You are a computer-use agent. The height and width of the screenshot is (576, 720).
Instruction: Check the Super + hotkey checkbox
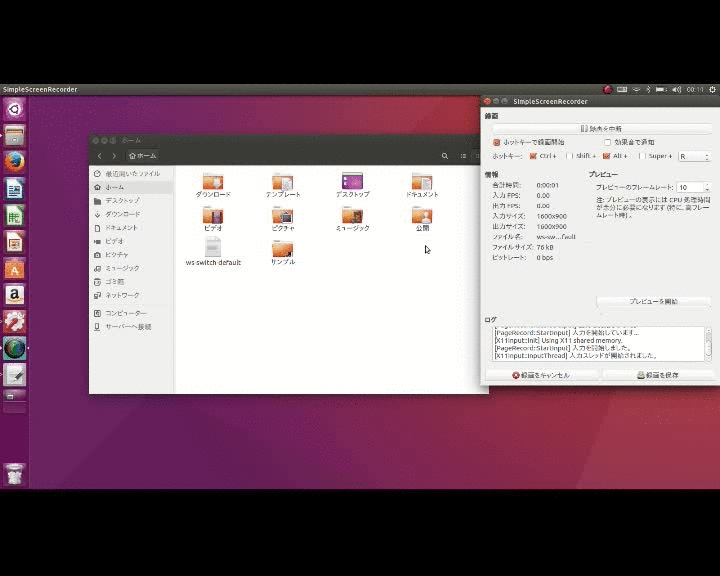click(642, 156)
